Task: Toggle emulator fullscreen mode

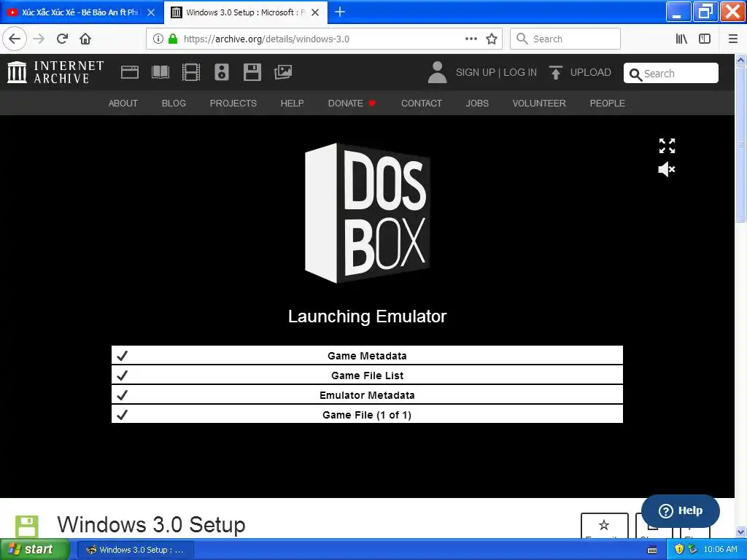Action: (667, 146)
